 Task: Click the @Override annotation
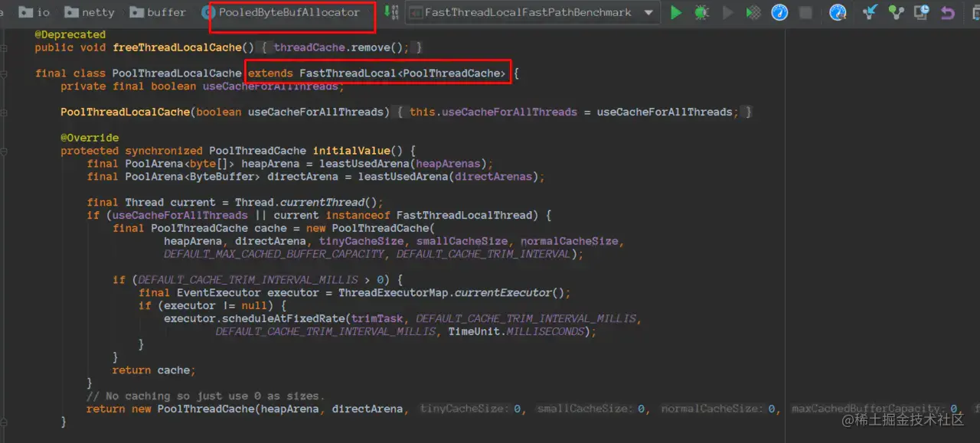pos(90,138)
